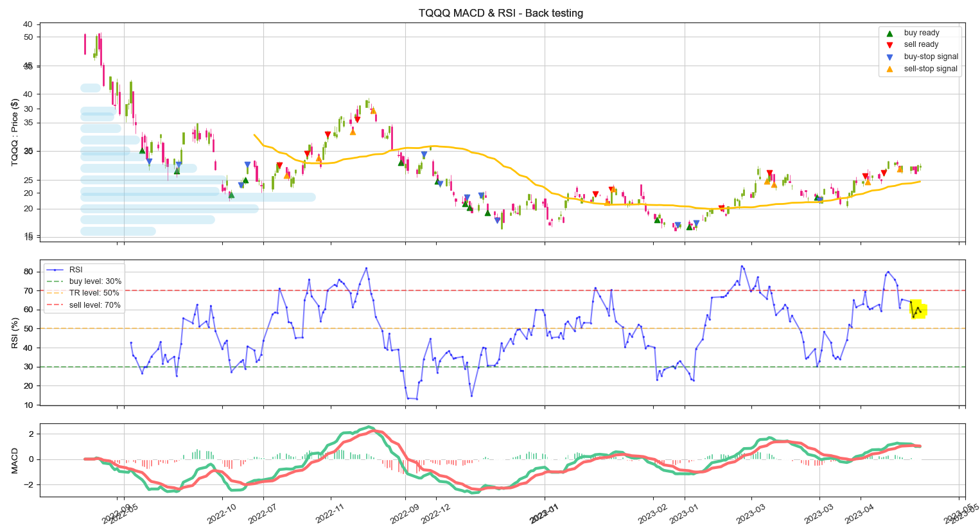Click the 2022-07 date label
This screenshot has width=980, height=530.
click(263, 513)
